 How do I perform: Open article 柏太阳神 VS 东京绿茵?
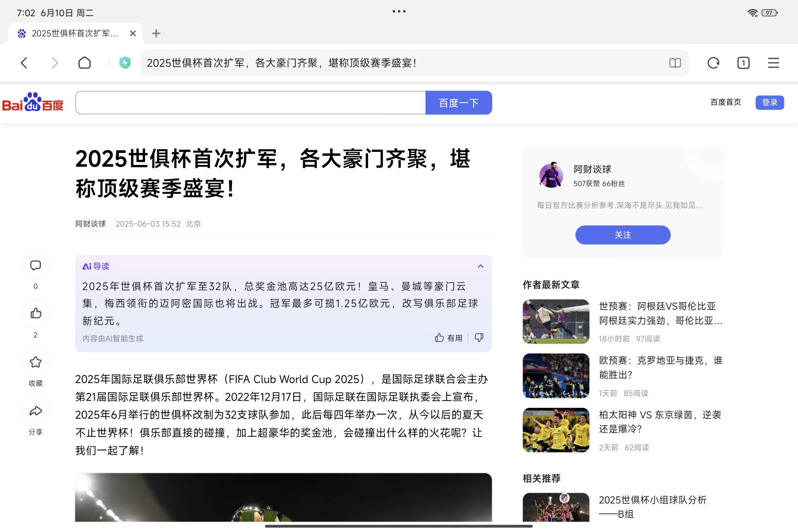pos(660,422)
